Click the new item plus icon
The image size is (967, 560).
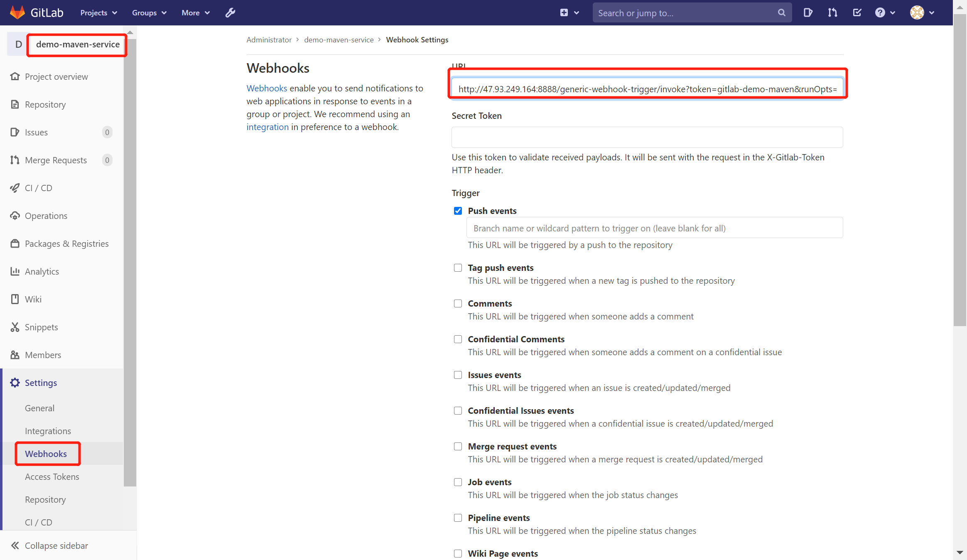click(x=564, y=13)
